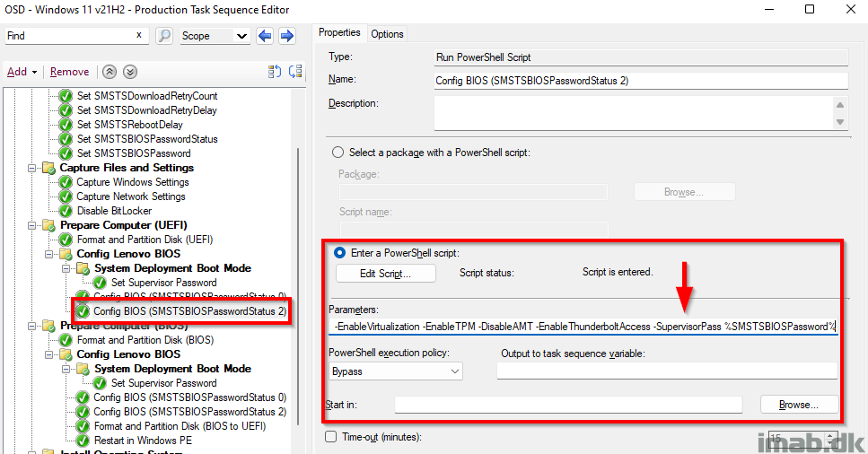
Task: Click the magnifier search icon
Action: (164, 36)
